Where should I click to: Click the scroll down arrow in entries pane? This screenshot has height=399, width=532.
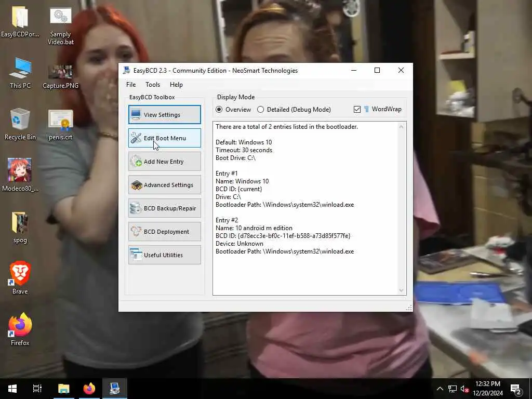402,290
